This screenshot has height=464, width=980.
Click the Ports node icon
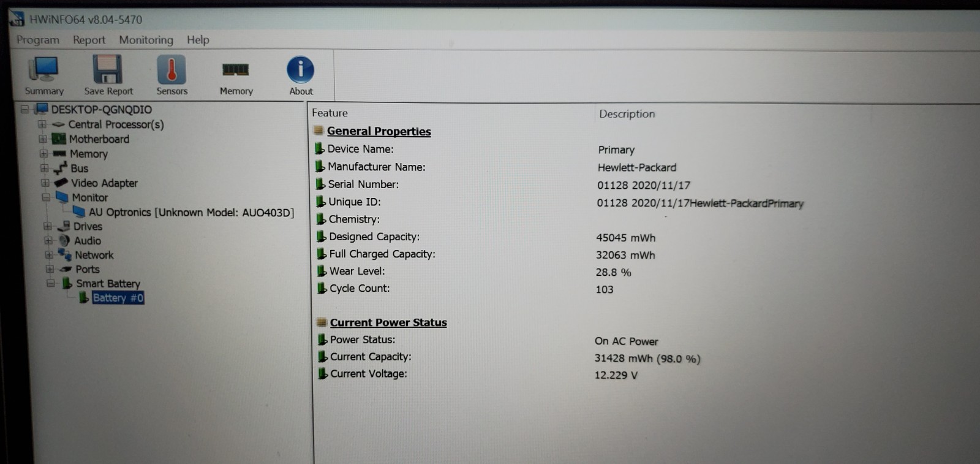point(66,269)
